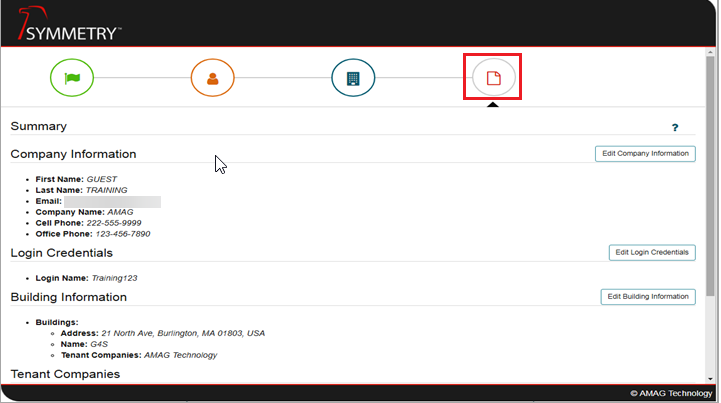Viewport: 721px width, 403px height.
Task: Click the First Name value GUEST
Action: point(102,179)
